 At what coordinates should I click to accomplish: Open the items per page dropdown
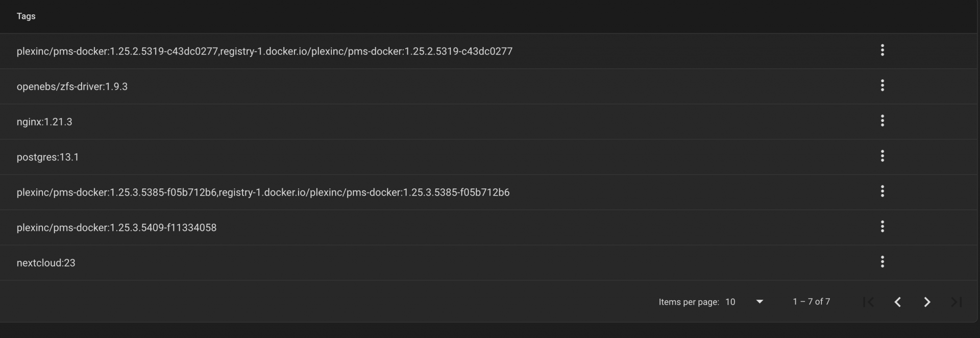point(759,302)
